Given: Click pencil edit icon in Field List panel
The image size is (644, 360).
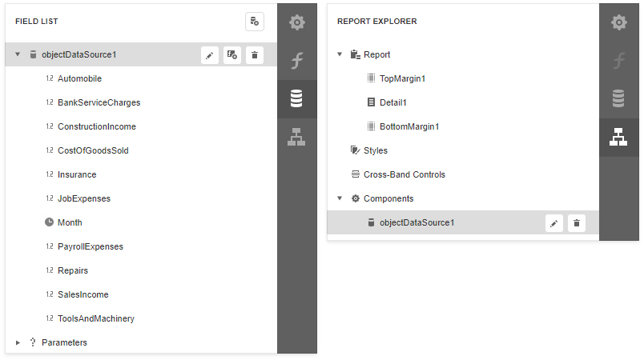Looking at the screenshot, I should 209,54.
